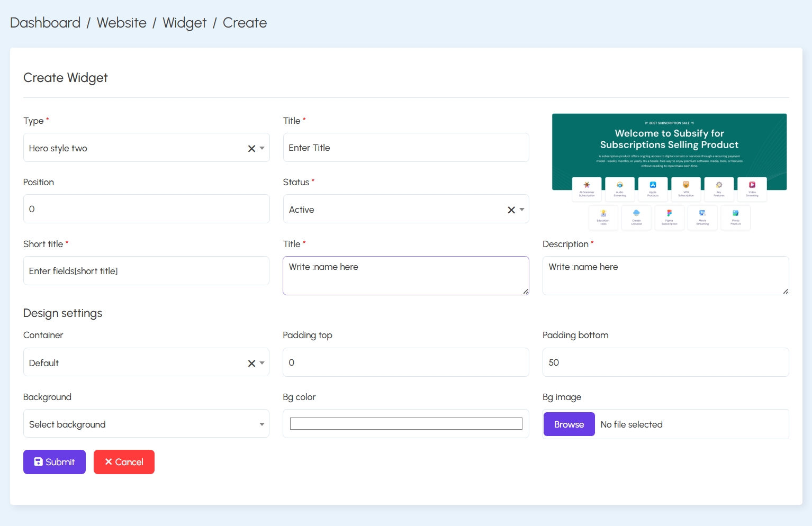
Task: Click the 'Create Widget' heading
Action: coord(65,78)
